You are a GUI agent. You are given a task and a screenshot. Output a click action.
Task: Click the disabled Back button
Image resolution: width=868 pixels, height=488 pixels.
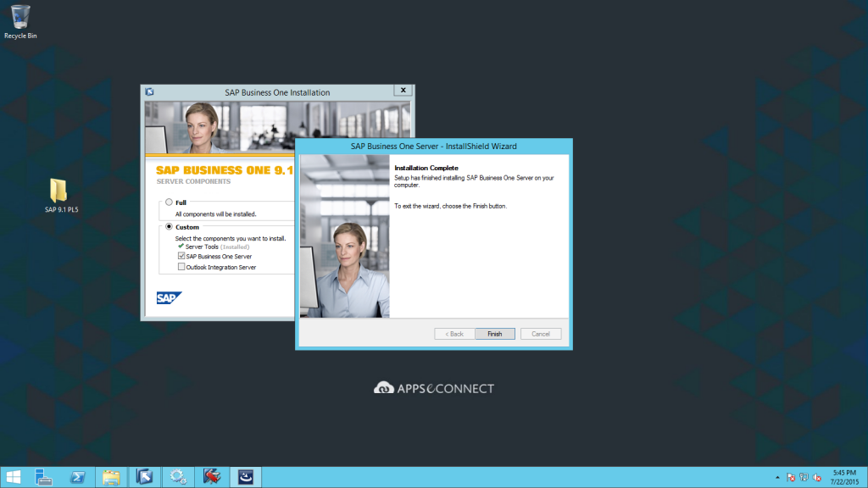[x=454, y=334]
